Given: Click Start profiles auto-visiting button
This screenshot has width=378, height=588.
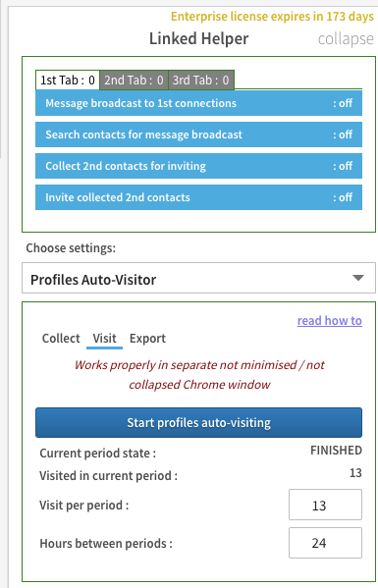Looking at the screenshot, I should 198,423.
